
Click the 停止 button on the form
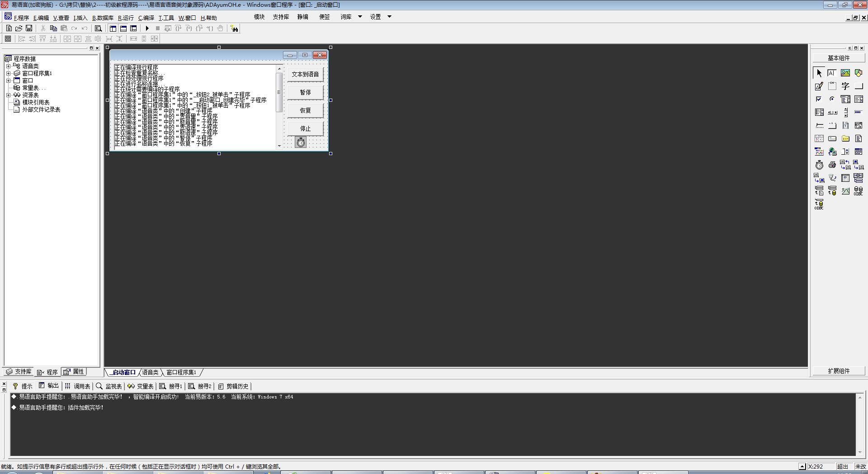[x=305, y=128]
